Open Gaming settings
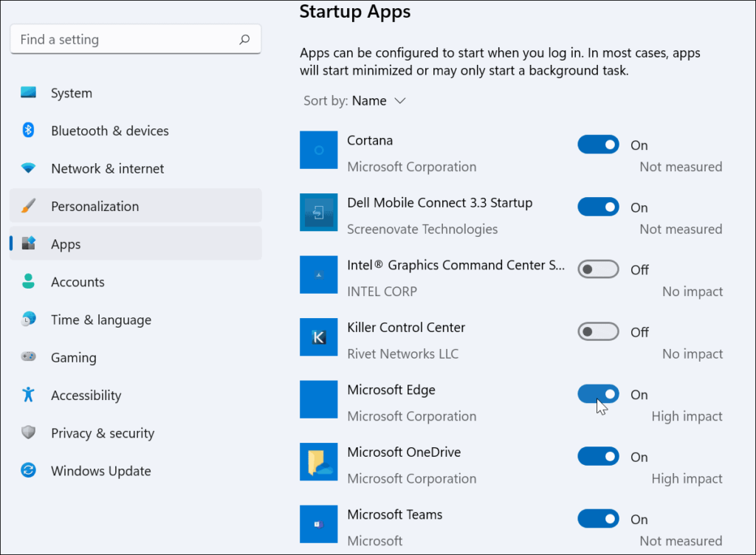 click(136, 357)
